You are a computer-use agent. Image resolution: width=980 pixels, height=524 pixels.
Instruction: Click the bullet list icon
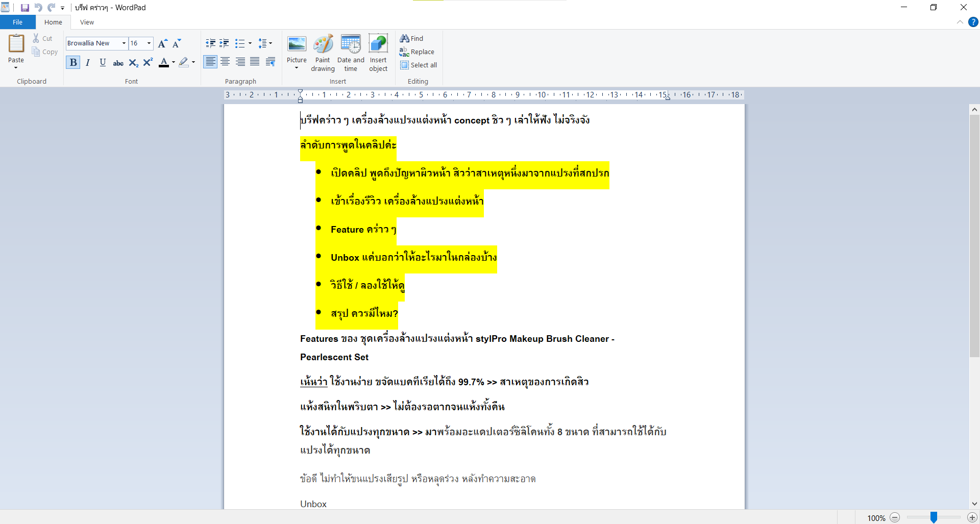point(239,43)
